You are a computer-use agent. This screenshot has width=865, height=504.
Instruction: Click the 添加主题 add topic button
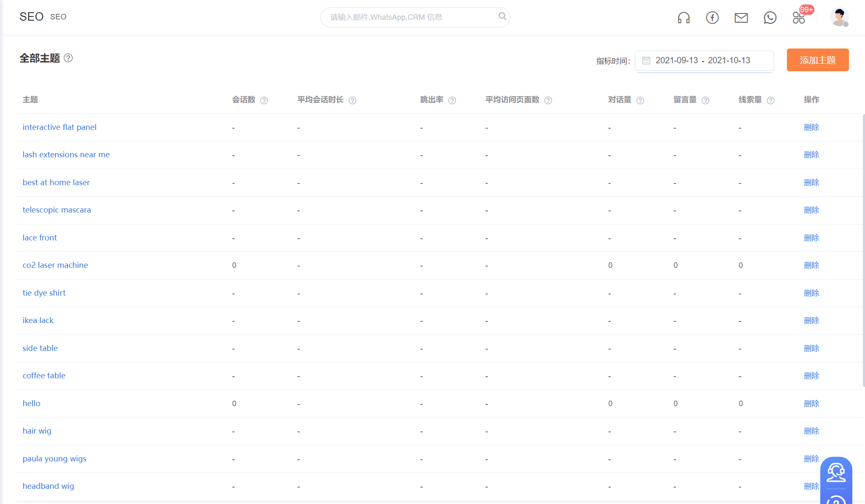pyautogui.click(x=818, y=60)
